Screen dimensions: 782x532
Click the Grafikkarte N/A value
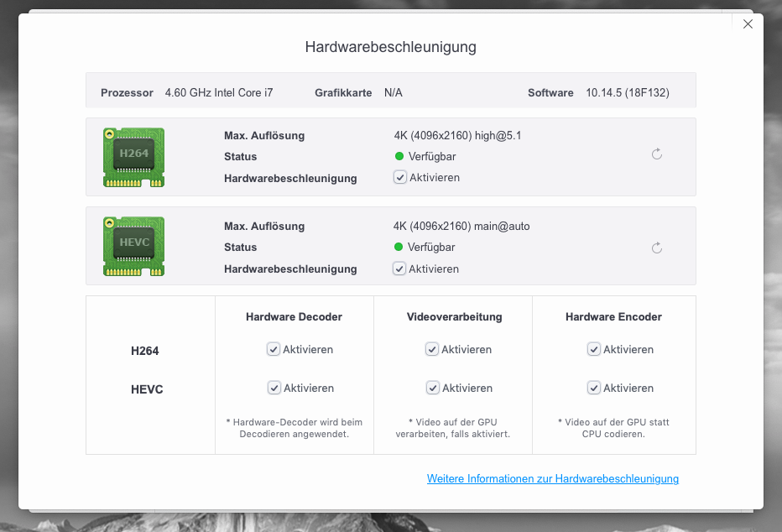(x=393, y=93)
